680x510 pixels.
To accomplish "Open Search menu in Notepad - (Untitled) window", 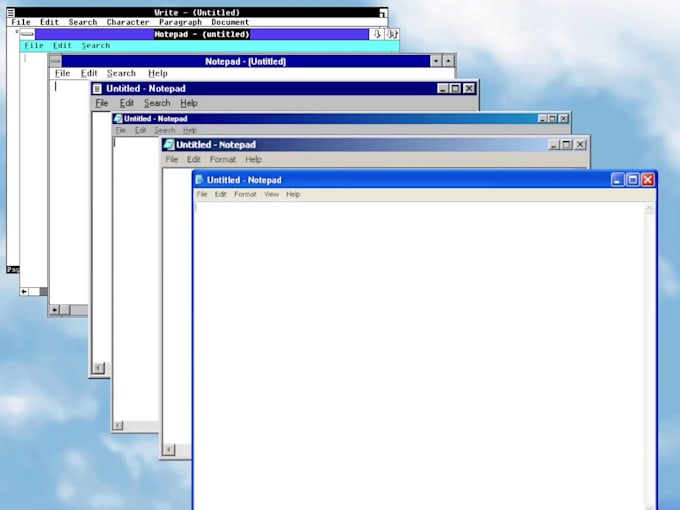I will 121,73.
